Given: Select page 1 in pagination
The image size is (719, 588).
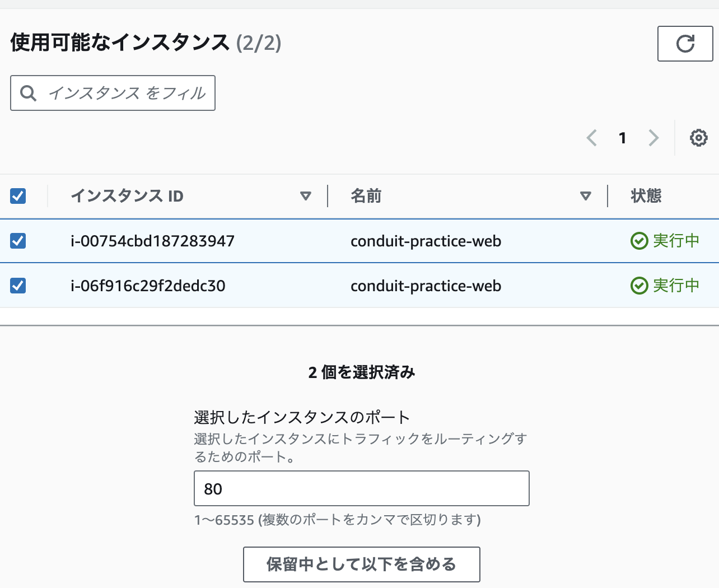Looking at the screenshot, I should [x=622, y=138].
